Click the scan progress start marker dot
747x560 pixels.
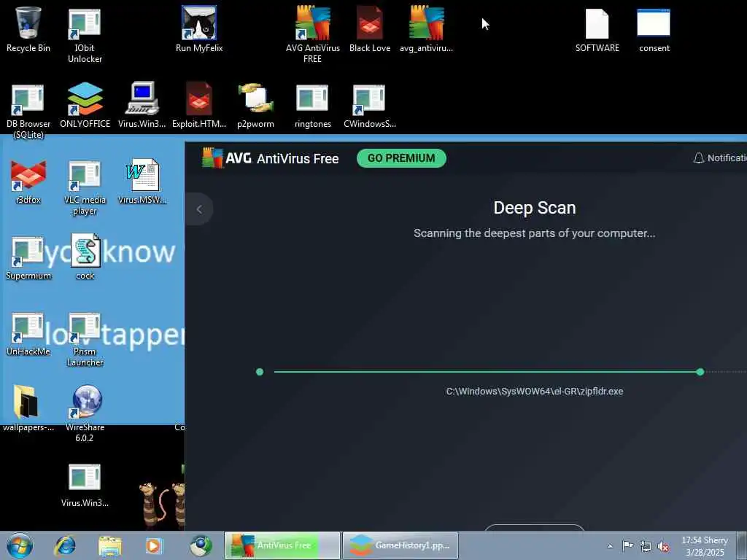260,372
